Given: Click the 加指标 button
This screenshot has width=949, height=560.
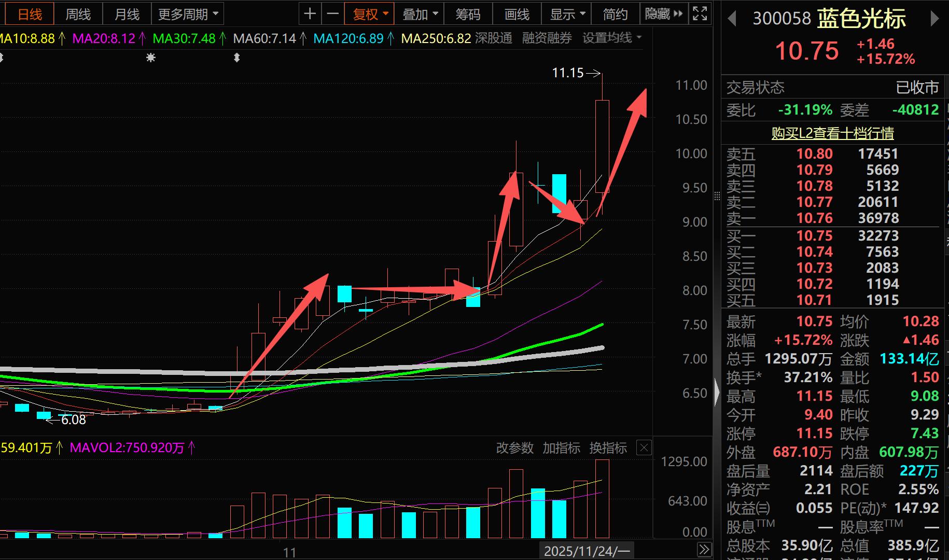Looking at the screenshot, I should click(x=561, y=448).
